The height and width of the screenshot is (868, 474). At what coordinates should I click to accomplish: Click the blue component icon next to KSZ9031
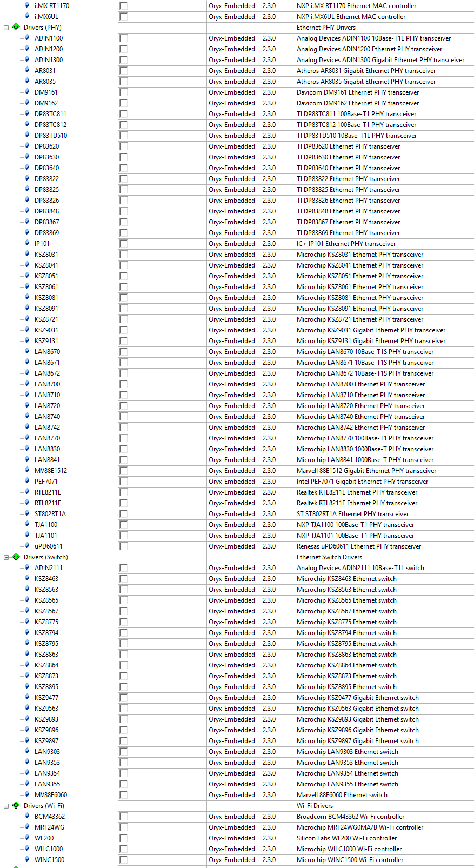pos(28,330)
